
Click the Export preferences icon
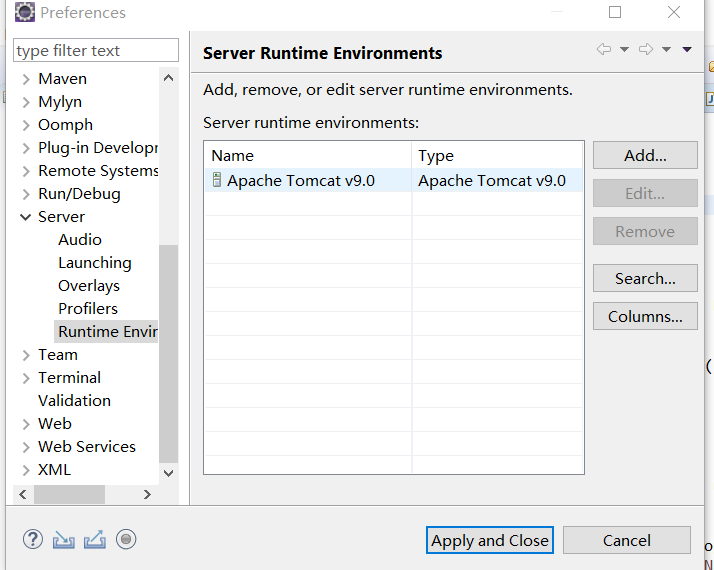(95, 539)
